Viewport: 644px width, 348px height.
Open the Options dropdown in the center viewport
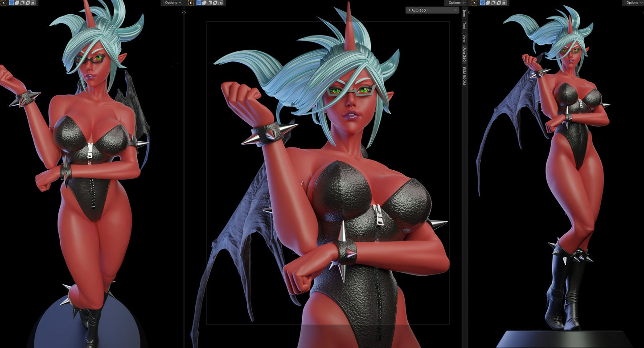456,3
